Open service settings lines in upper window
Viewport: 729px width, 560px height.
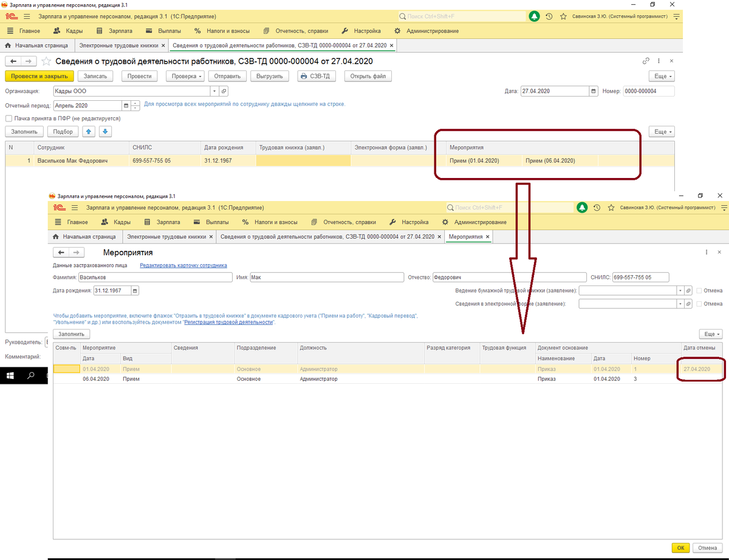tap(677, 16)
